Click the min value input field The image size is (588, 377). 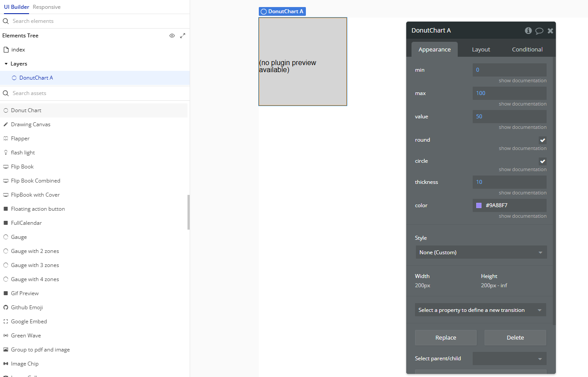tap(510, 70)
